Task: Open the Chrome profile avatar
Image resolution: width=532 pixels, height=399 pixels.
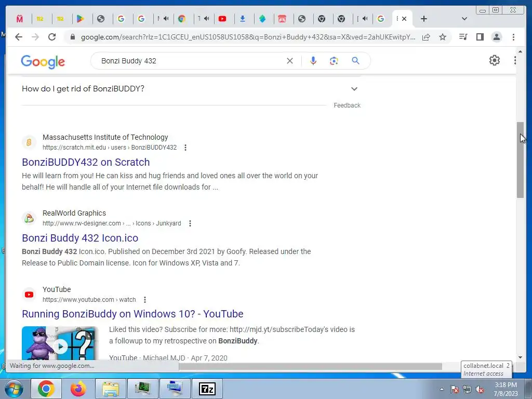Action: (496, 37)
